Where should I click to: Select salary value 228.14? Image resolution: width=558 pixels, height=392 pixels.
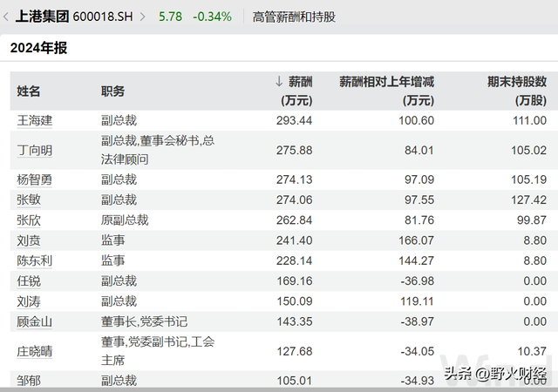(295, 260)
